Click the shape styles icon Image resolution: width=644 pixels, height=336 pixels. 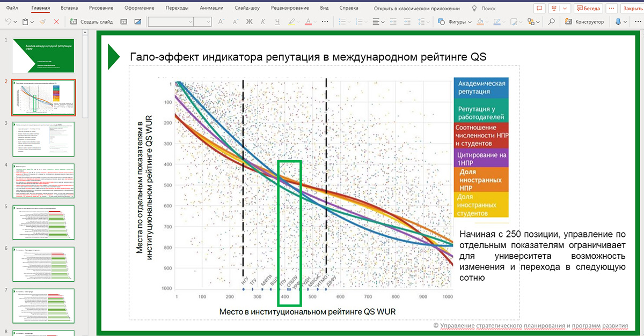pyautogui.click(x=515, y=22)
